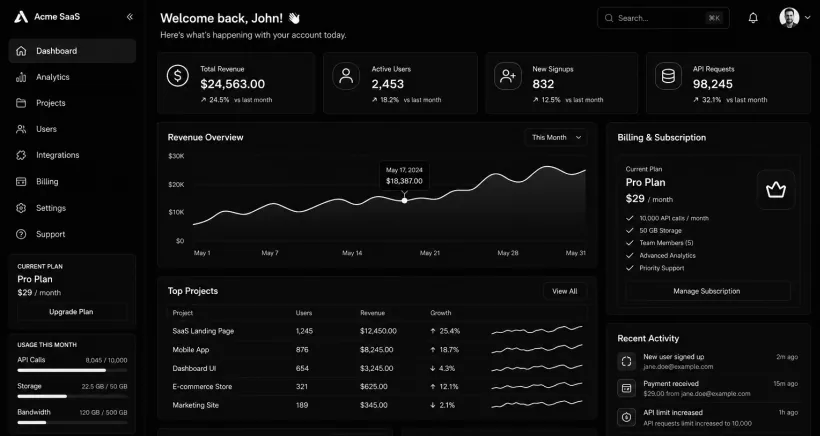Viewport: 820px width, 436px height.
Task: Click the Storage usage progress bar
Action: click(x=72, y=396)
